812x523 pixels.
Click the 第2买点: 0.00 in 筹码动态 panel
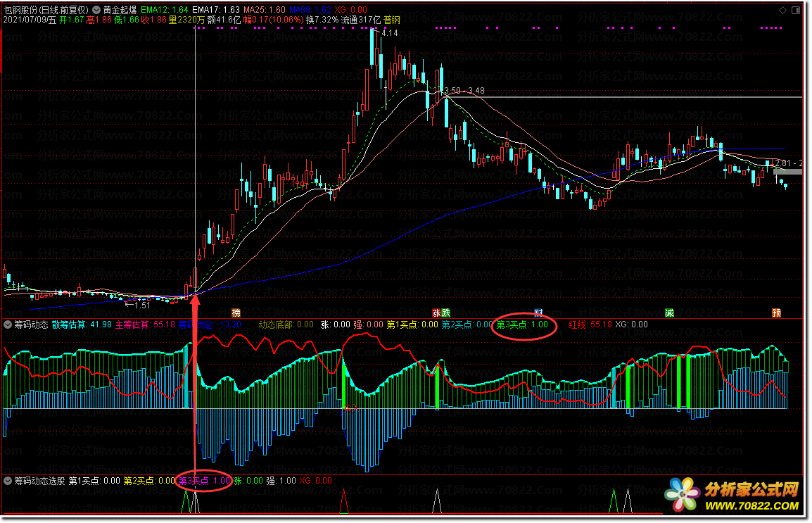coord(467,324)
